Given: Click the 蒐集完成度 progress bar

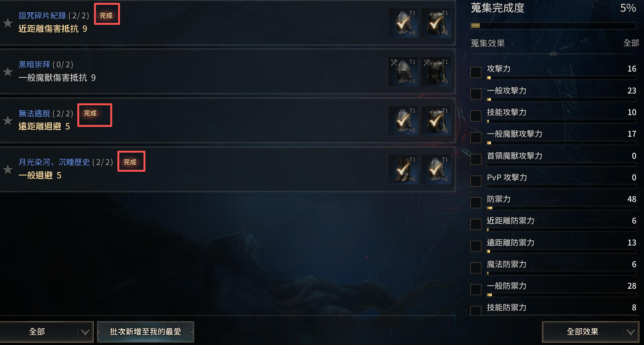Looking at the screenshot, I should [553, 26].
